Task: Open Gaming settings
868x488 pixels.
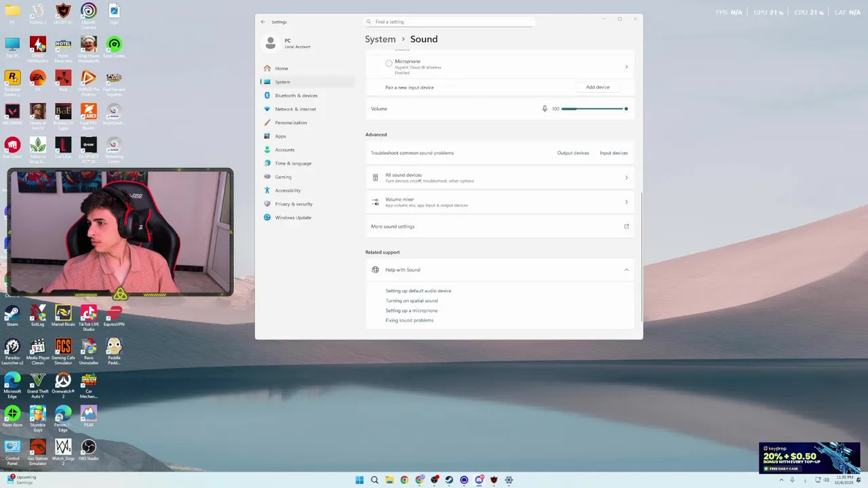Action: pos(307,177)
